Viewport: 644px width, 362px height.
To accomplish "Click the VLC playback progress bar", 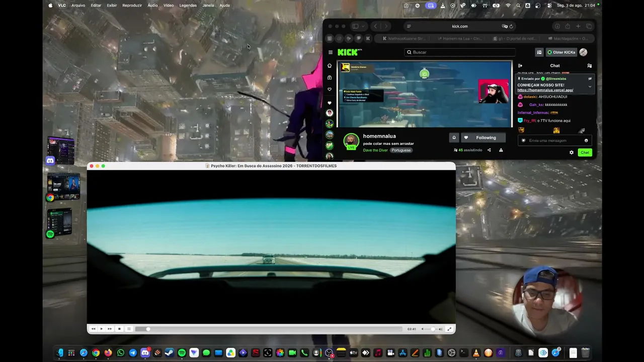I will click(x=269, y=329).
